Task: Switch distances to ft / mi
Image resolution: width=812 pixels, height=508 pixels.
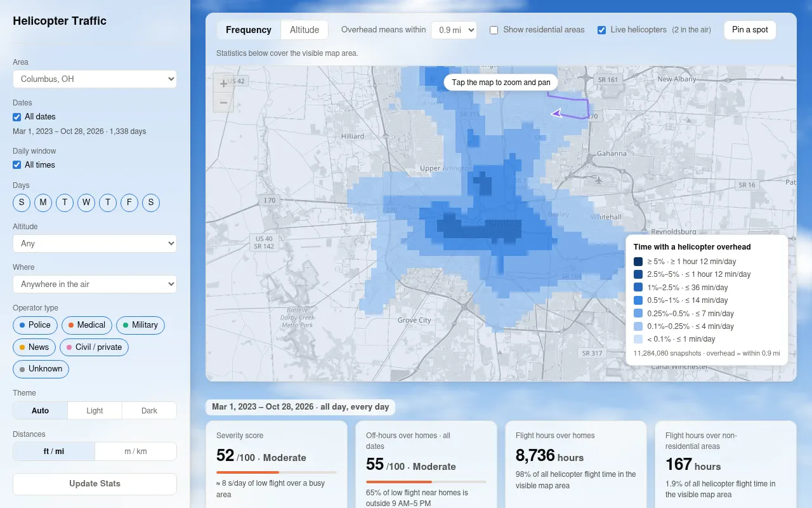Action: (x=54, y=451)
